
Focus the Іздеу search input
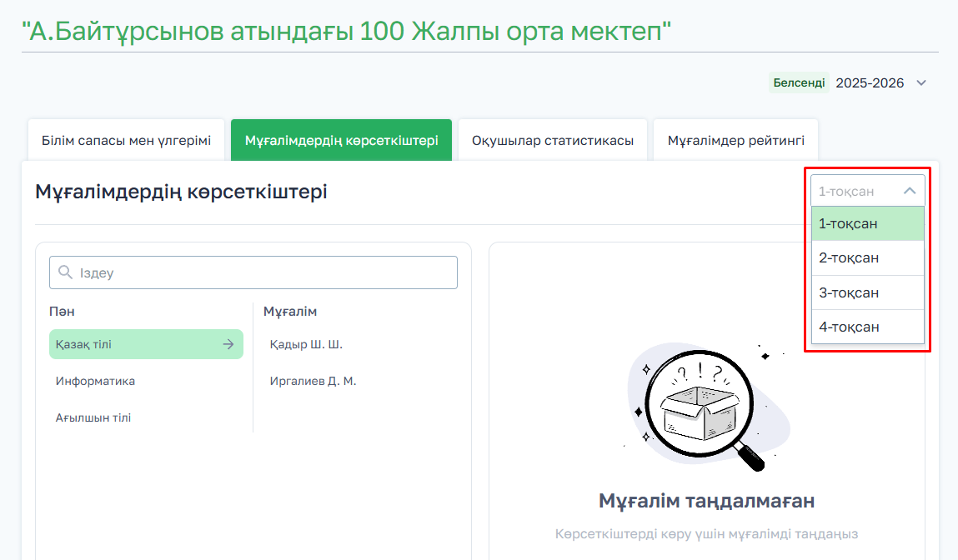263,272
